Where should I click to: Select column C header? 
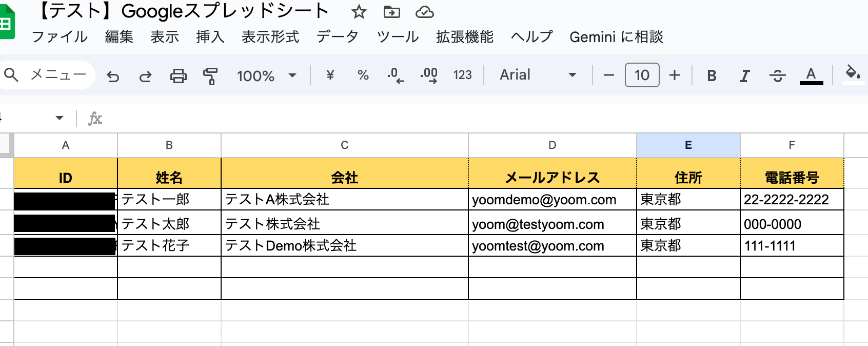[x=345, y=145]
